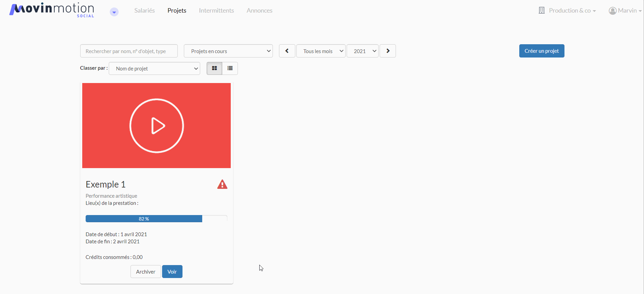Switch to grid view

pyautogui.click(x=214, y=68)
